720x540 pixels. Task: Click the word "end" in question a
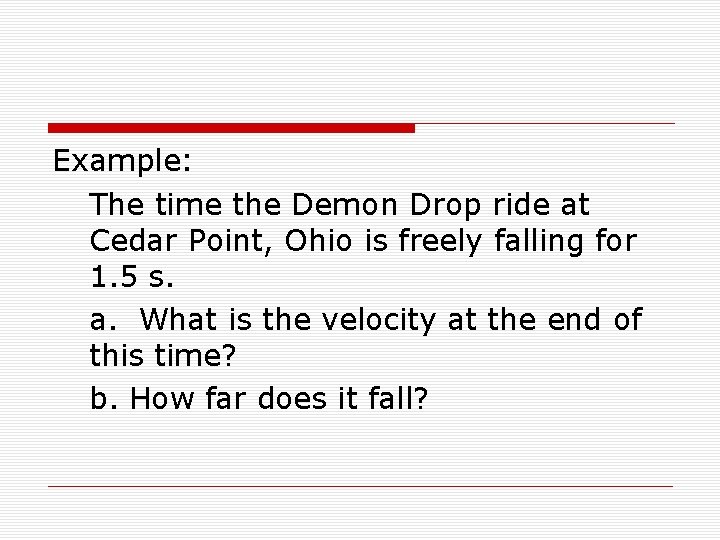point(574,319)
